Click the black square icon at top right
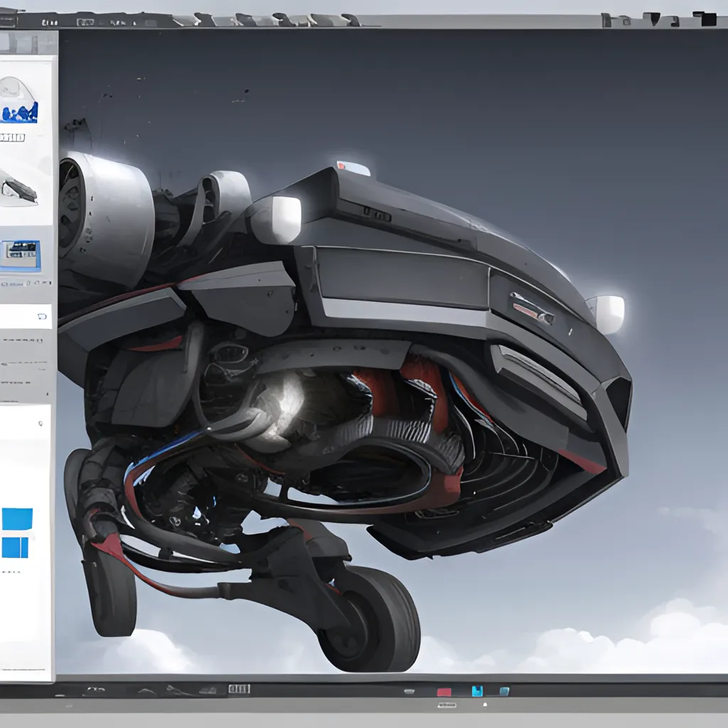 706,18
